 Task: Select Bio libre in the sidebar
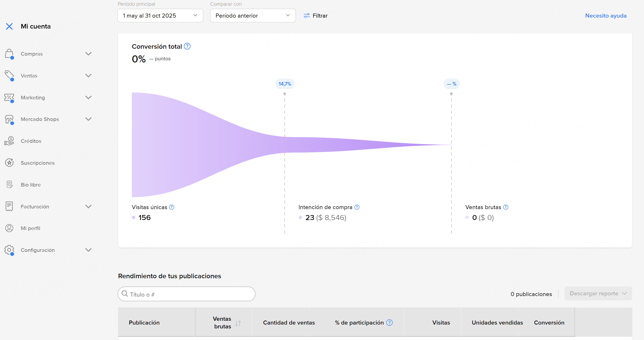[30, 184]
